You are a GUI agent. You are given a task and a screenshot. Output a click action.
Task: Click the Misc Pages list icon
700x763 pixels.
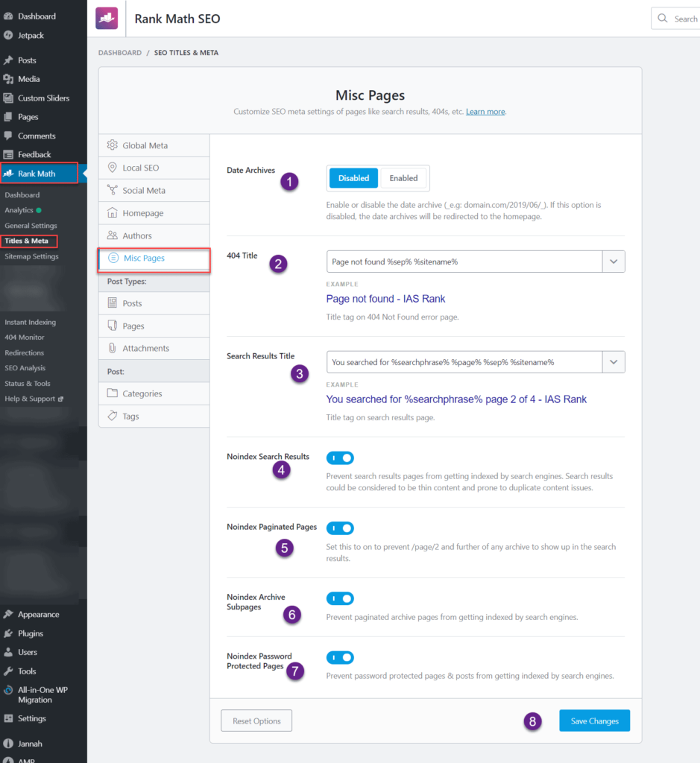point(113,258)
